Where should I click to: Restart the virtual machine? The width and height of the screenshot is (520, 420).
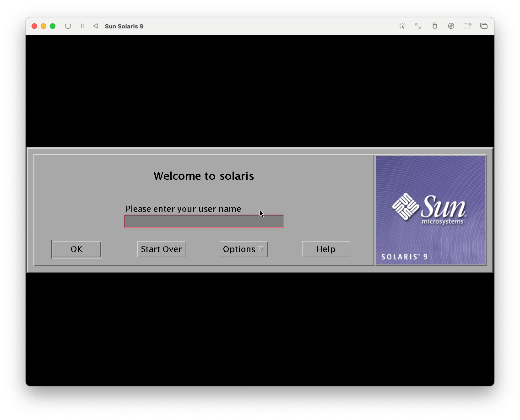96,26
